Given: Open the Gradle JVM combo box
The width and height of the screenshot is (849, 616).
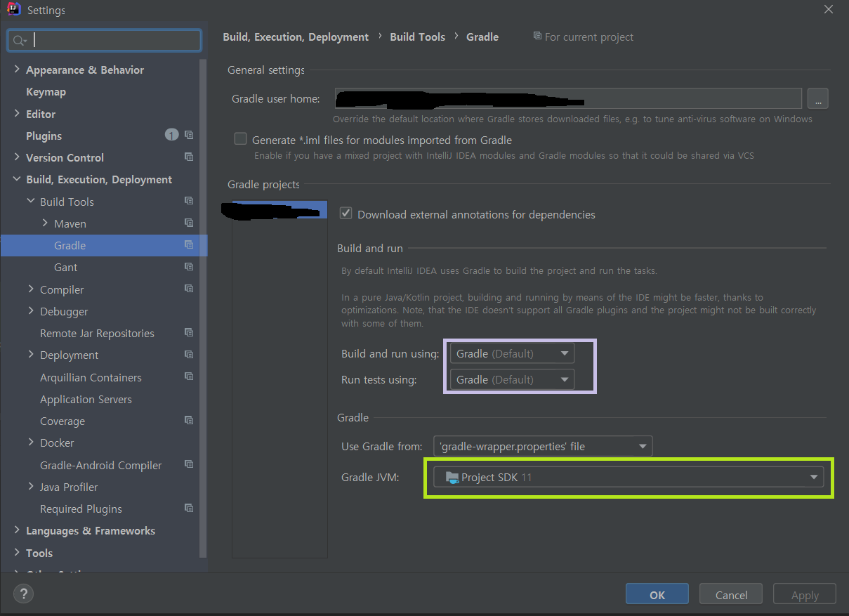Looking at the screenshot, I should [628, 478].
